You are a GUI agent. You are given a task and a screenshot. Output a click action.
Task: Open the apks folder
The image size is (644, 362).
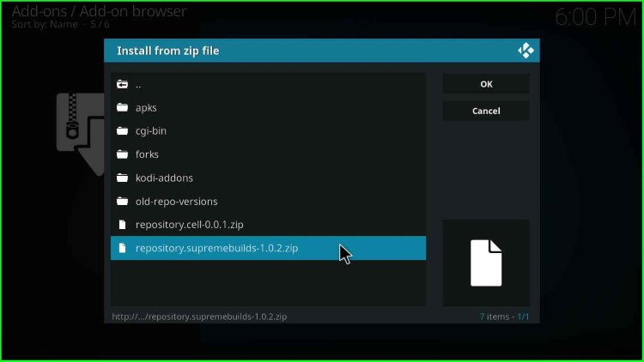pos(268,107)
